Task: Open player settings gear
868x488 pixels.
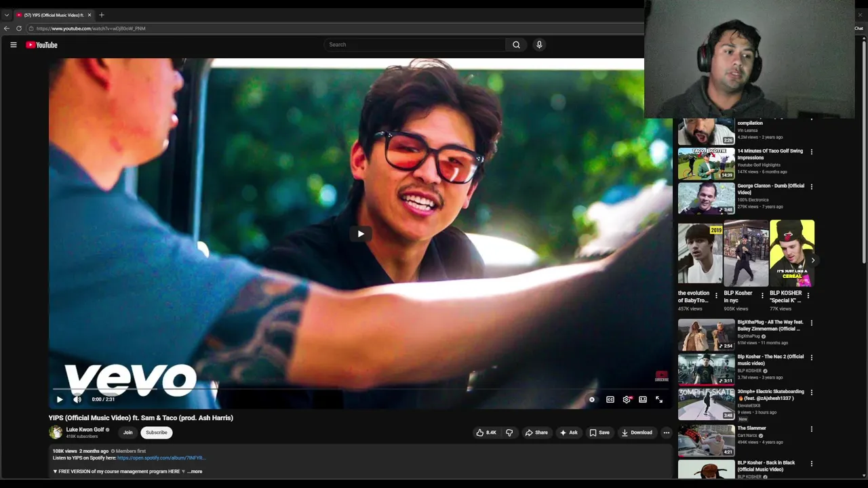Action: tap(627, 400)
